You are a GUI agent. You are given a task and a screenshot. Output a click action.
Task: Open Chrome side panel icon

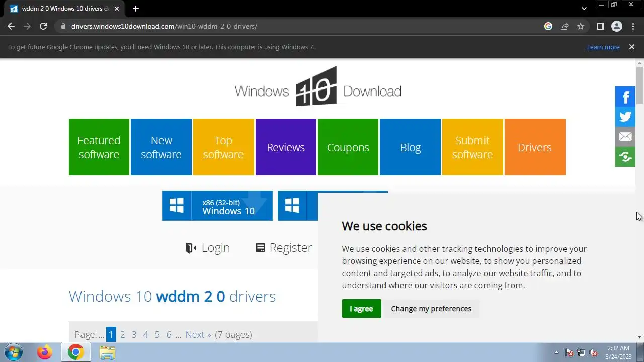pyautogui.click(x=600, y=26)
